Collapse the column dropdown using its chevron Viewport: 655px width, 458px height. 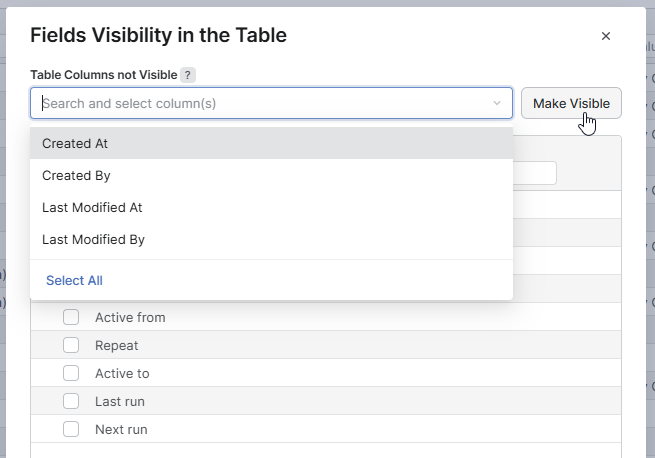497,103
